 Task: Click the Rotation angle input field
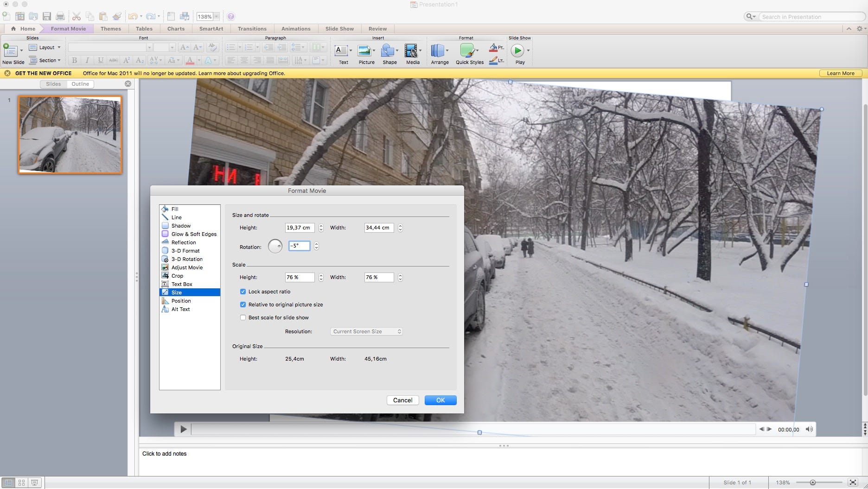(299, 246)
